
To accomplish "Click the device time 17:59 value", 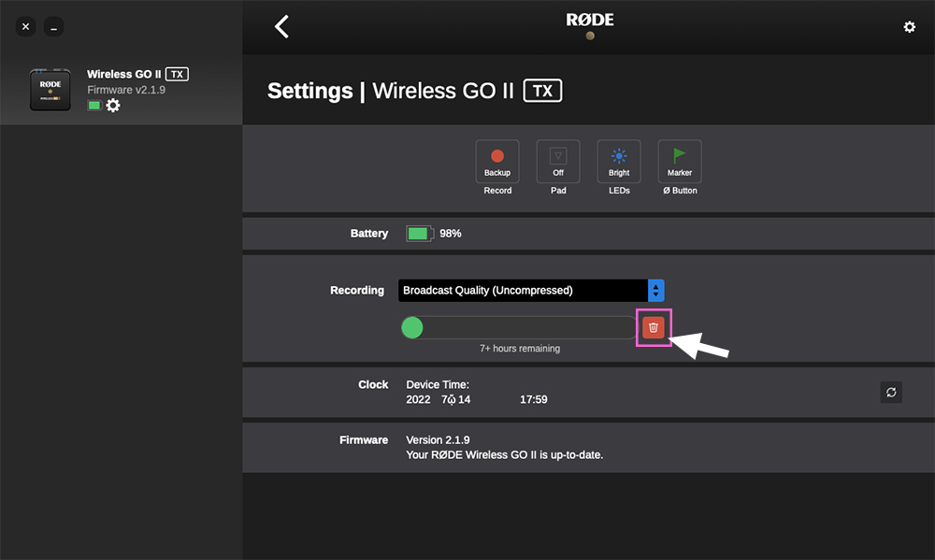I will 534,399.
